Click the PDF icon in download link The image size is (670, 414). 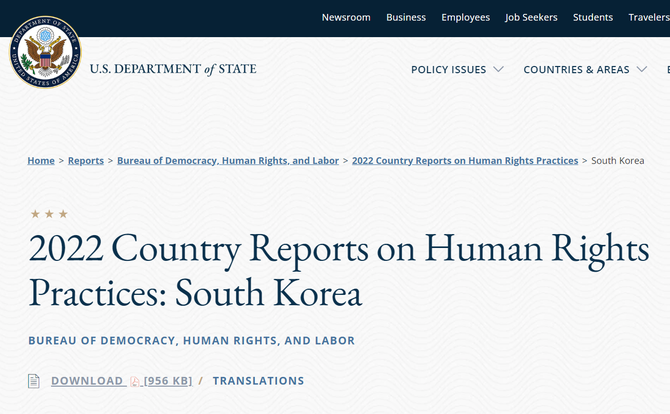click(x=135, y=381)
